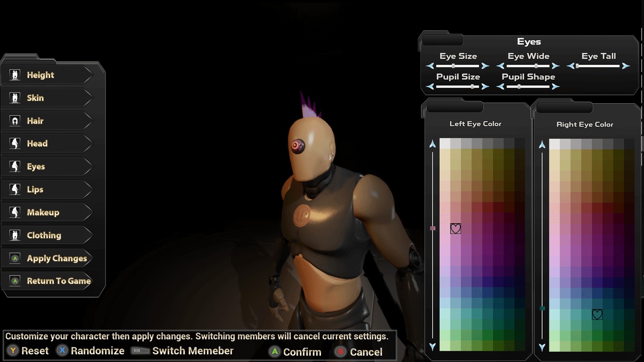Click the RB bumper icon for Switch Member
The width and height of the screenshot is (644, 362).
click(139, 351)
